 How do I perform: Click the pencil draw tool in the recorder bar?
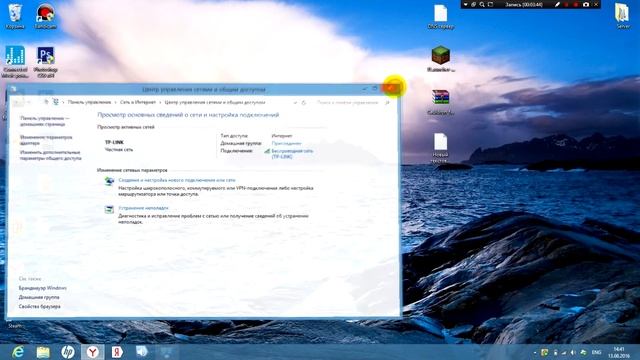point(557,4)
